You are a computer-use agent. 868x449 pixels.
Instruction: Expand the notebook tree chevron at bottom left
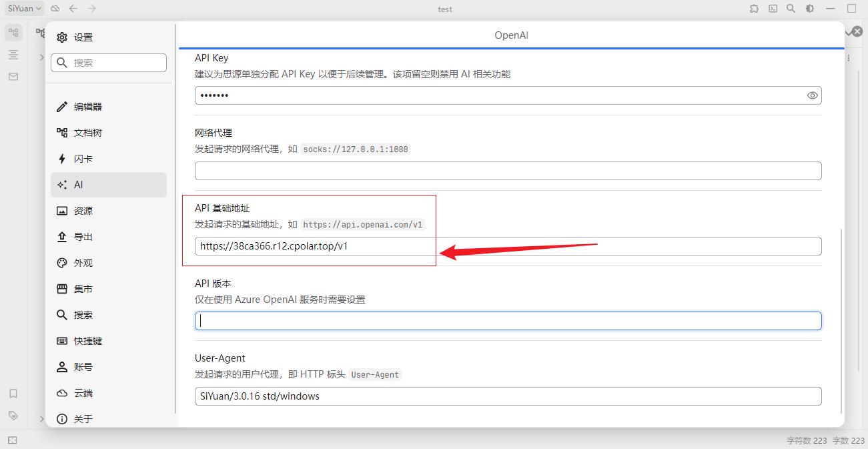click(41, 419)
